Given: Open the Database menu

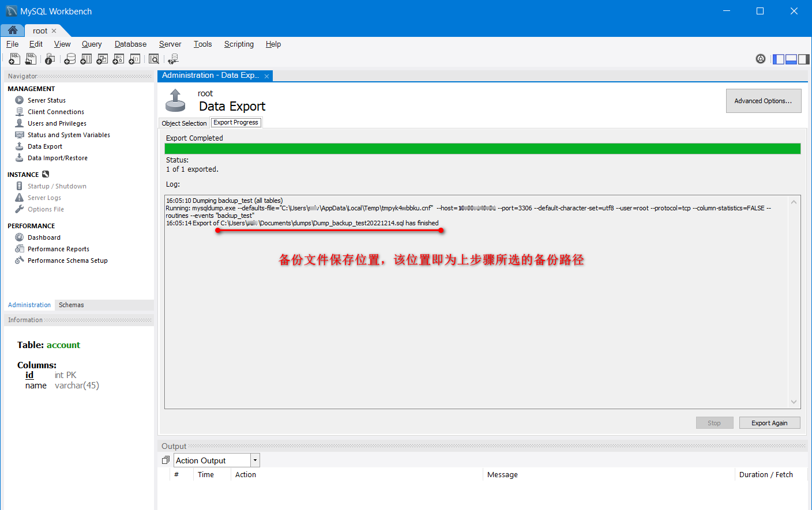Looking at the screenshot, I should (x=130, y=44).
